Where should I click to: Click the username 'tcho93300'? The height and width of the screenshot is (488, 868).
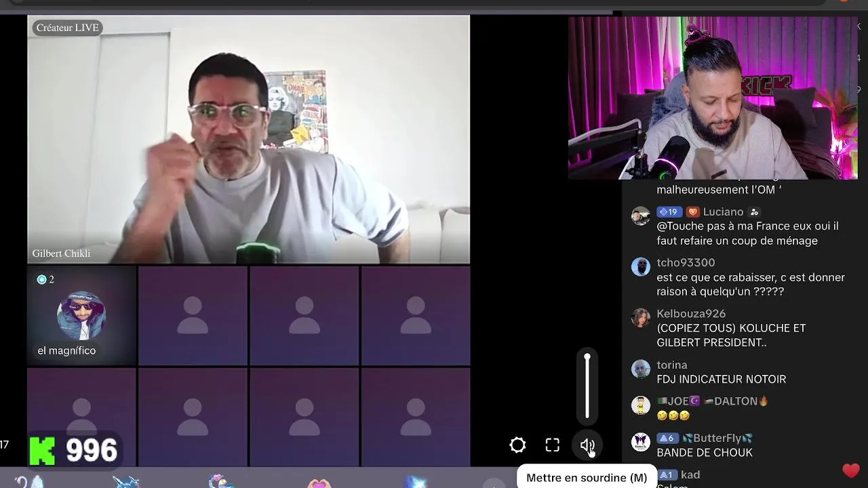[x=686, y=262]
